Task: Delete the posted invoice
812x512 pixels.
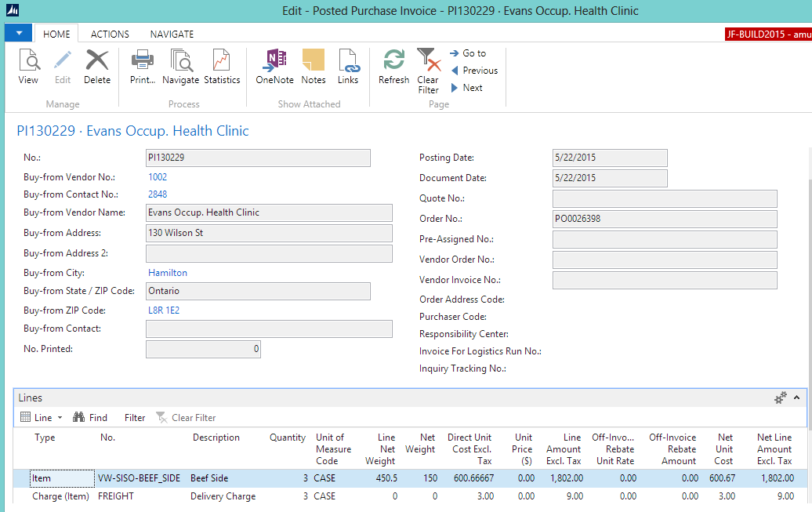Action: point(96,67)
